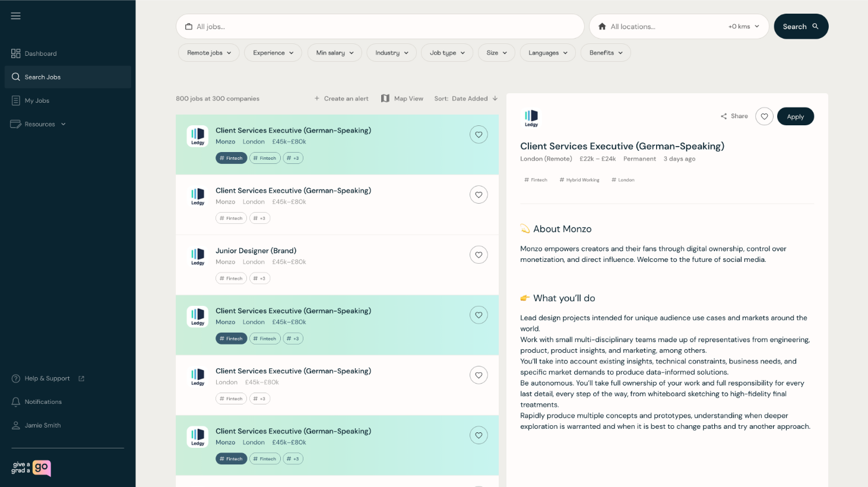Click the All jobs search field
This screenshot has width=868, height=487.
click(x=380, y=26)
